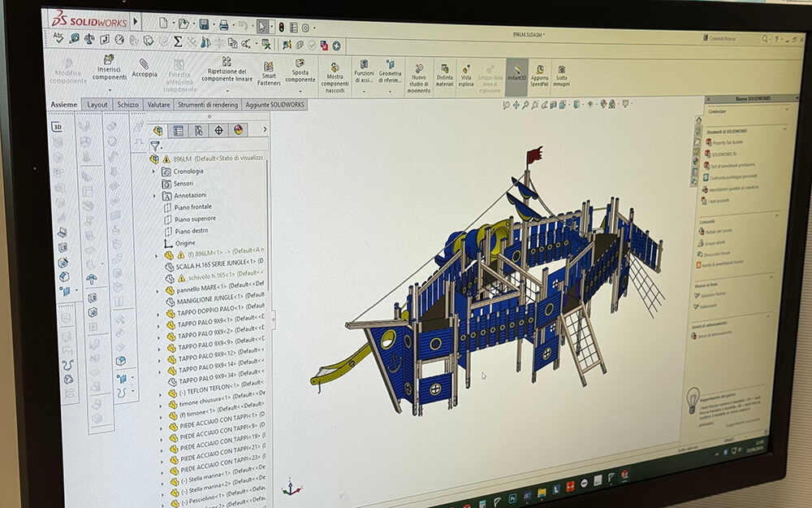Open Distinta materiali tool

pyautogui.click(x=445, y=69)
